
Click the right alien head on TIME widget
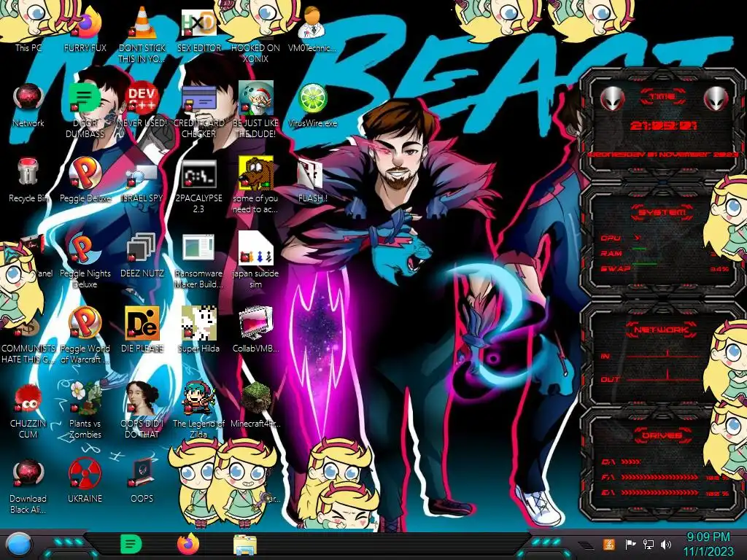[x=716, y=99]
